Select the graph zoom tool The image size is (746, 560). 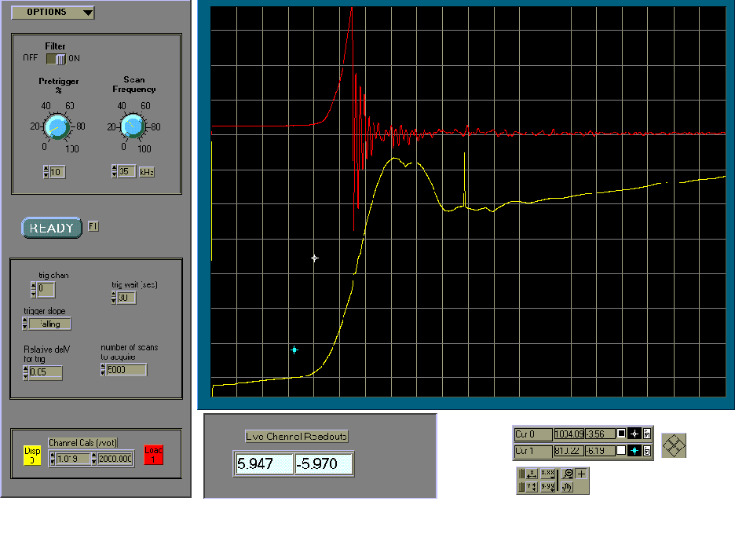[568, 474]
